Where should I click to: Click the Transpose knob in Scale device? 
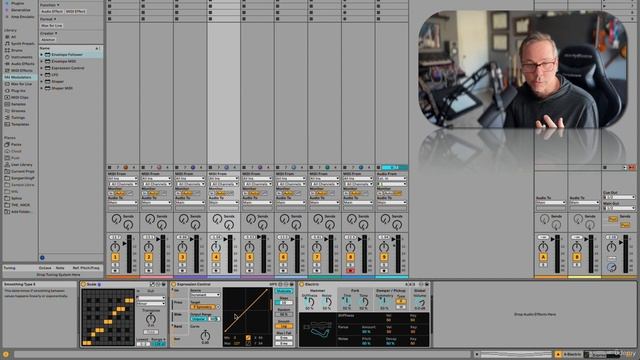151,319
